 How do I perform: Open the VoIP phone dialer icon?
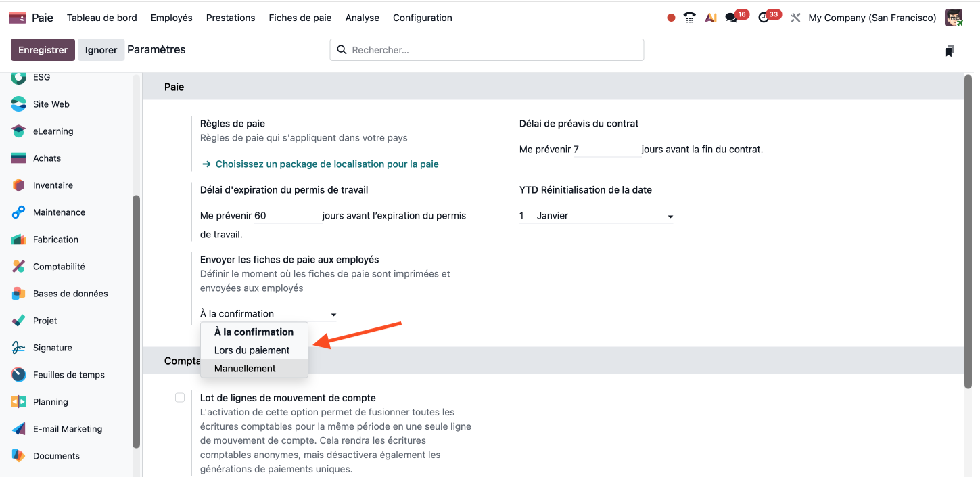coord(690,18)
